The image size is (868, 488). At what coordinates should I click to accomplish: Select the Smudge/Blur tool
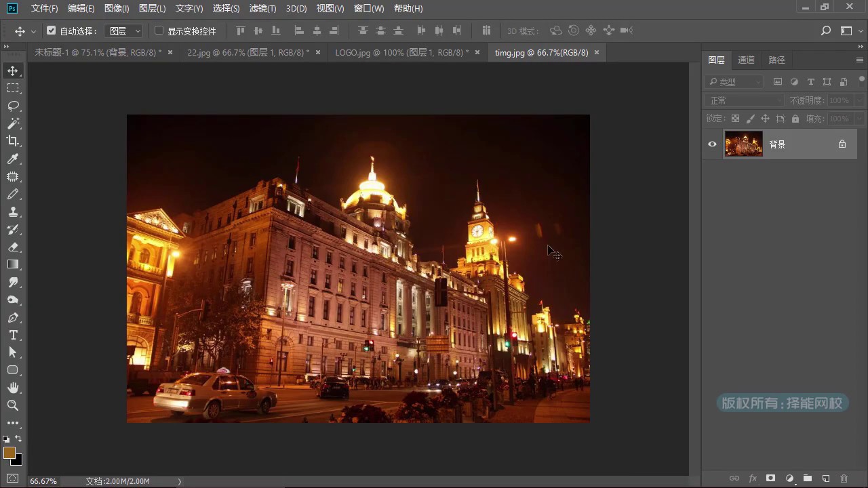(13, 282)
